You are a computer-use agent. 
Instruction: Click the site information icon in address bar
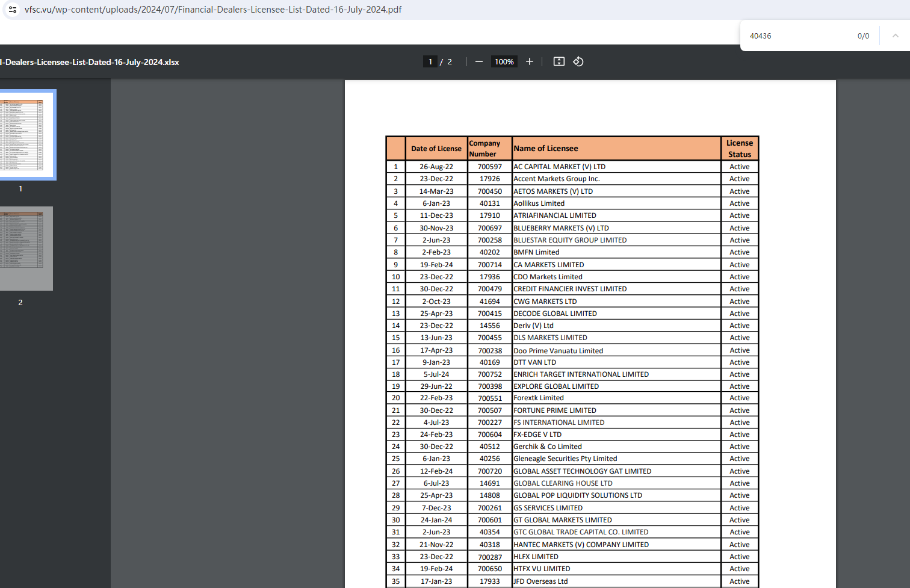click(13, 10)
